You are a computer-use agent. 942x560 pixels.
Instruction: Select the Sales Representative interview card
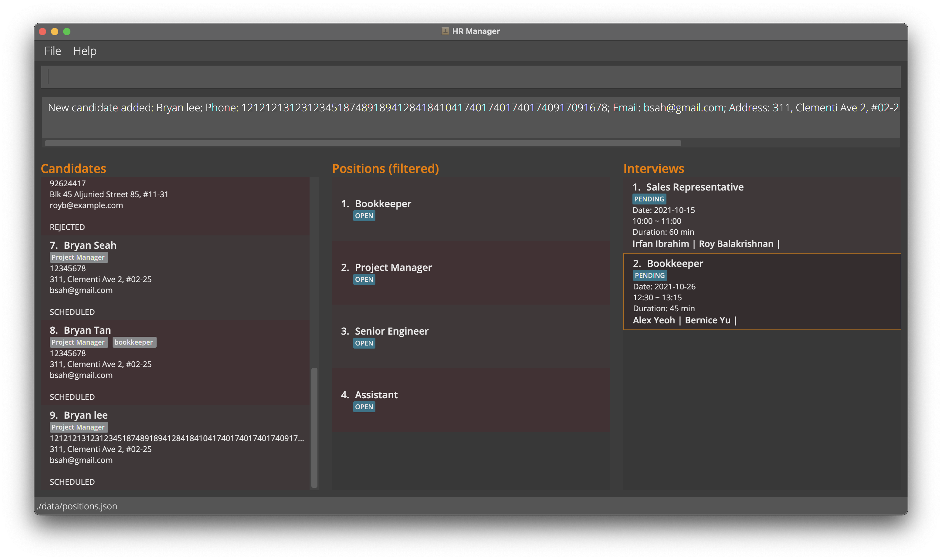(x=762, y=215)
